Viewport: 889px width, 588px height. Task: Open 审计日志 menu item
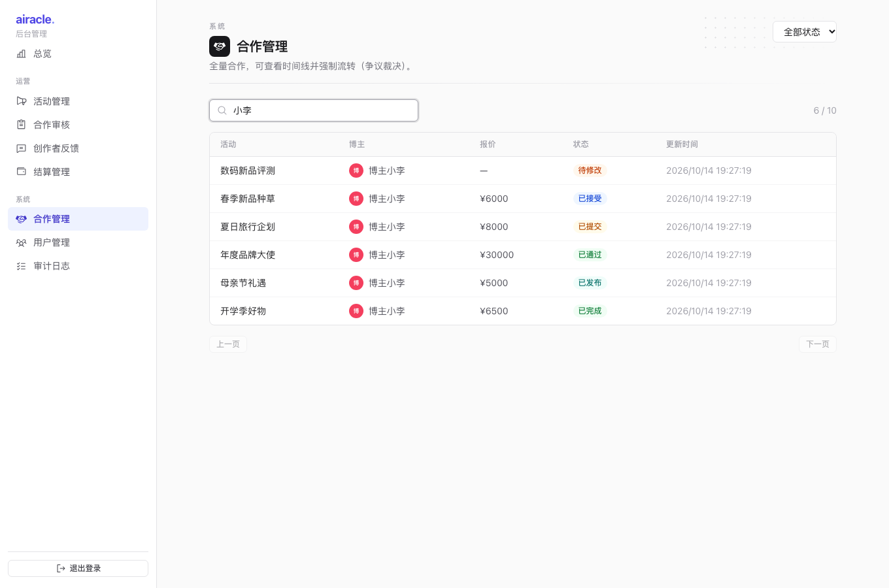tap(78, 266)
